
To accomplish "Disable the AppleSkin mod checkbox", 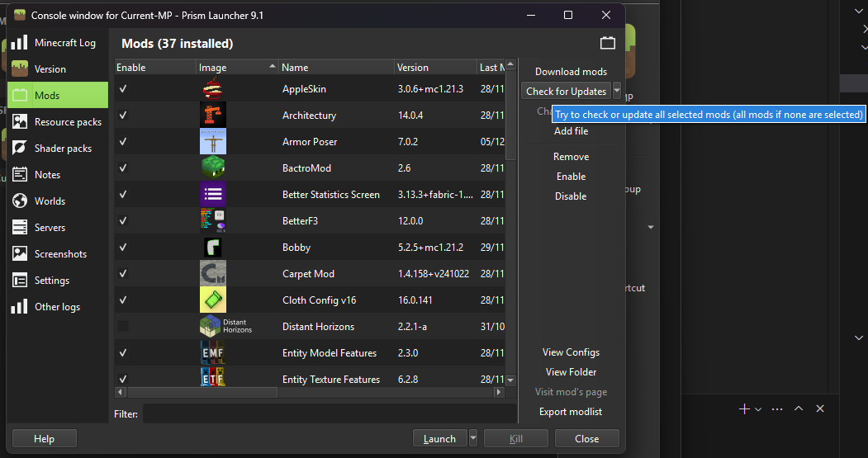I will click(x=123, y=89).
